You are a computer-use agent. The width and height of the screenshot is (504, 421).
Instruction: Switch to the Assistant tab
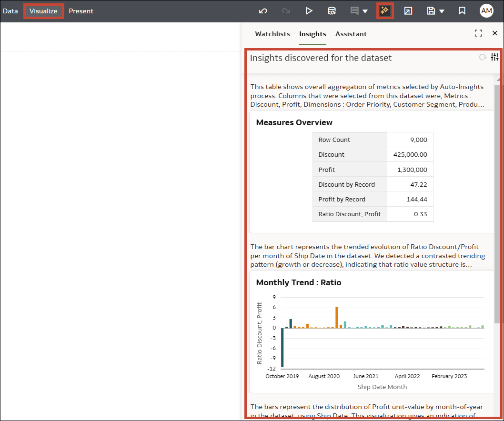click(351, 34)
